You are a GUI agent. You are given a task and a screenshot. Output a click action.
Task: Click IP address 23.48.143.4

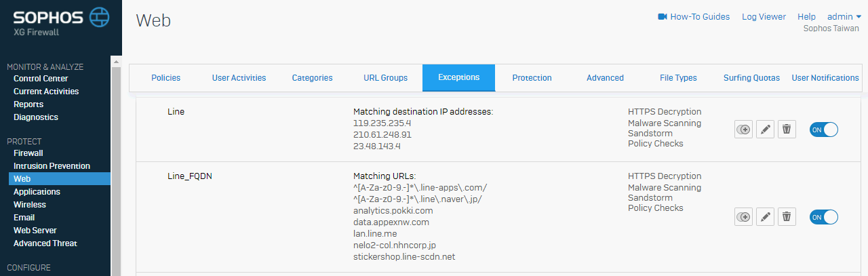(x=377, y=146)
